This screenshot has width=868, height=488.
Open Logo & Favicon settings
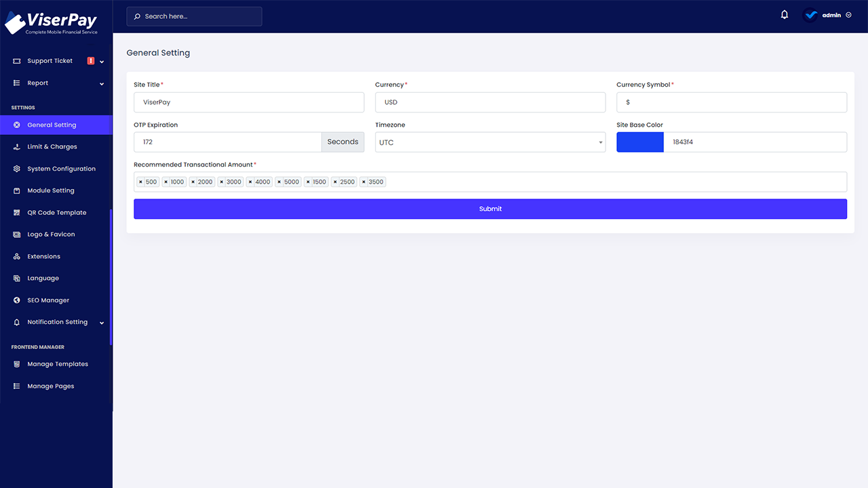pos(50,234)
